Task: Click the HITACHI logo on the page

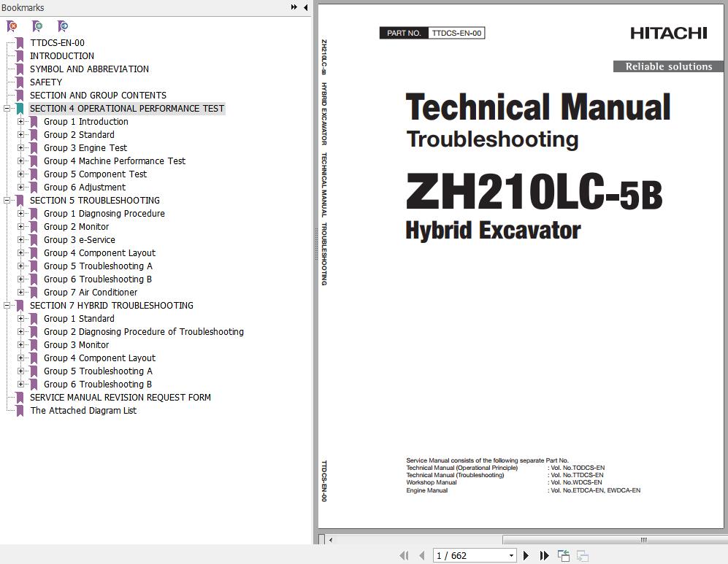Action: pyautogui.click(x=669, y=33)
